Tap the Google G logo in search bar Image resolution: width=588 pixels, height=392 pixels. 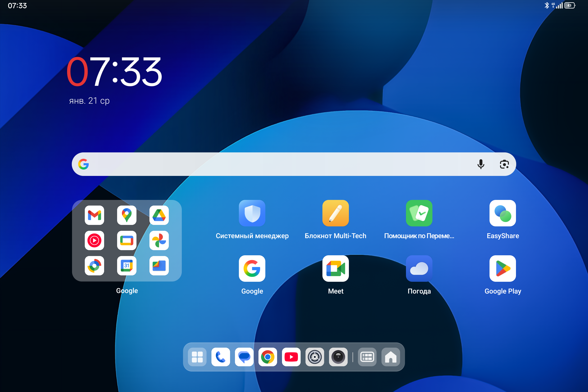[84, 164]
